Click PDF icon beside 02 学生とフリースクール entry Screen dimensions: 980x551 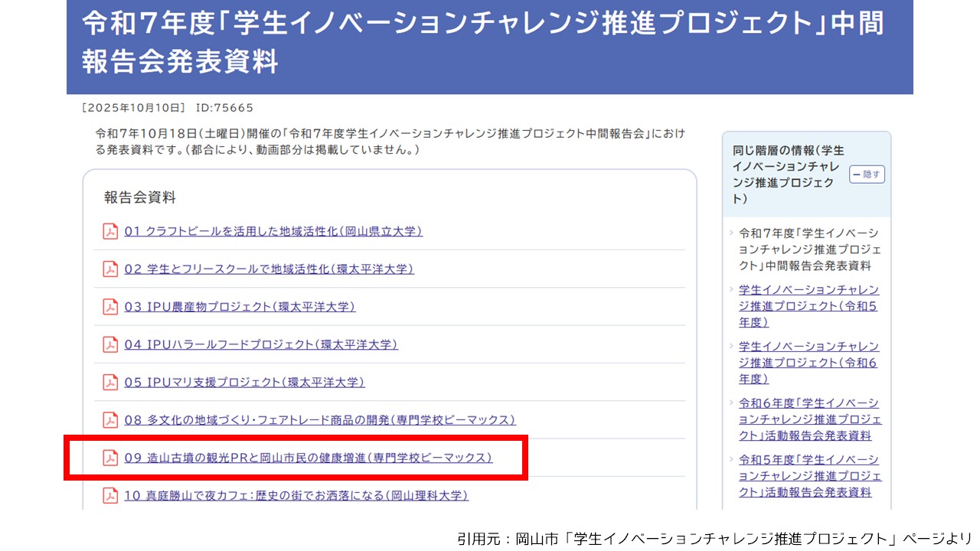tap(110, 269)
